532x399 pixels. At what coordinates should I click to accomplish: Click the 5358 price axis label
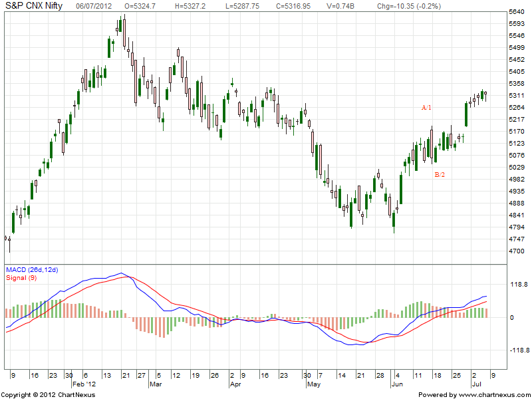pos(517,84)
